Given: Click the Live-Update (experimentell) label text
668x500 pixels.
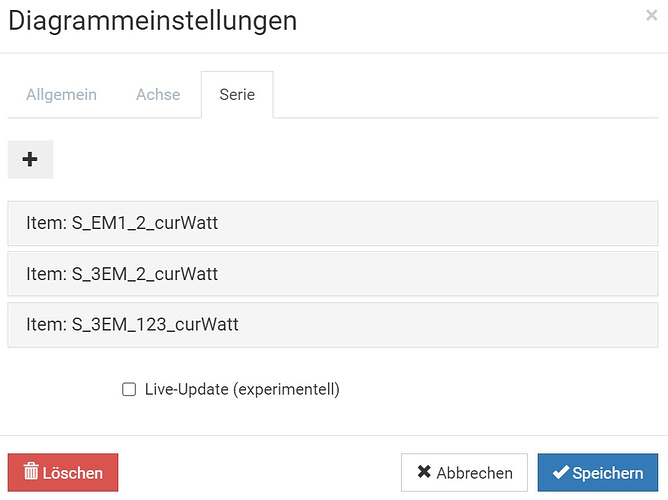Looking at the screenshot, I should (x=242, y=390).
